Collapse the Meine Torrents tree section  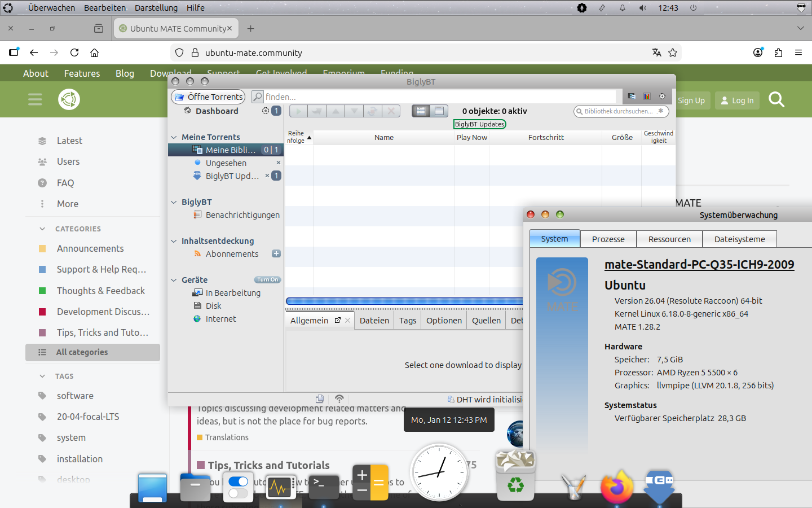(174, 137)
